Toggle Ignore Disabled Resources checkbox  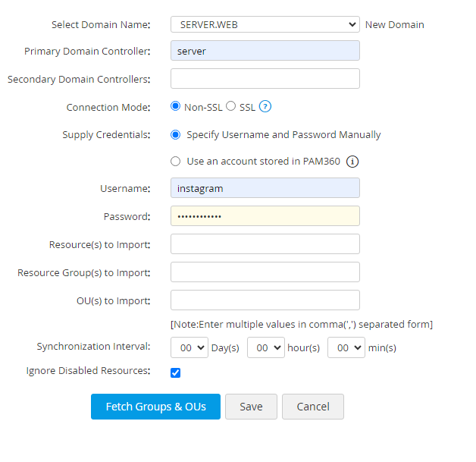point(176,372)
